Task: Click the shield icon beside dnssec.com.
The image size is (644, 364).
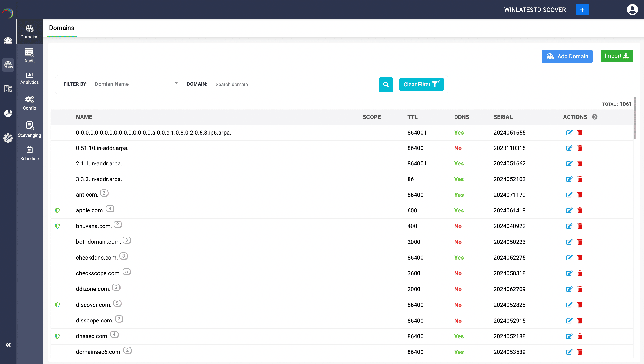Action: click(x=57, y=336)
